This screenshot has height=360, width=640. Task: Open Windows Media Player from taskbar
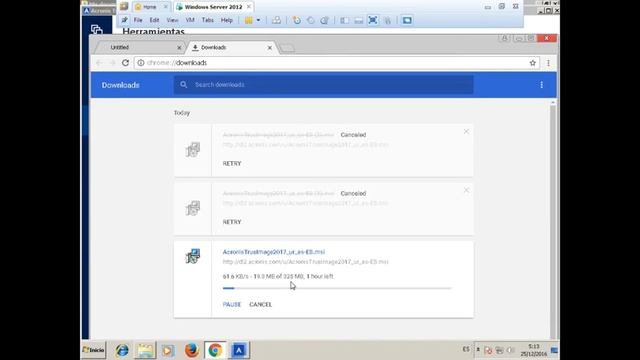[167, 350]
